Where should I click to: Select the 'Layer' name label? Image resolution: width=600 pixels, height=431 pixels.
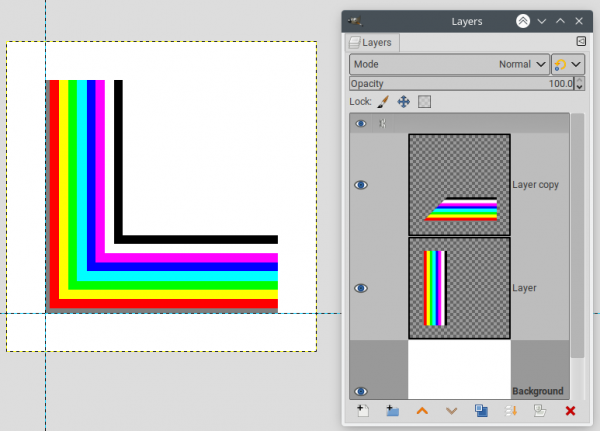[x=524, y=288]
